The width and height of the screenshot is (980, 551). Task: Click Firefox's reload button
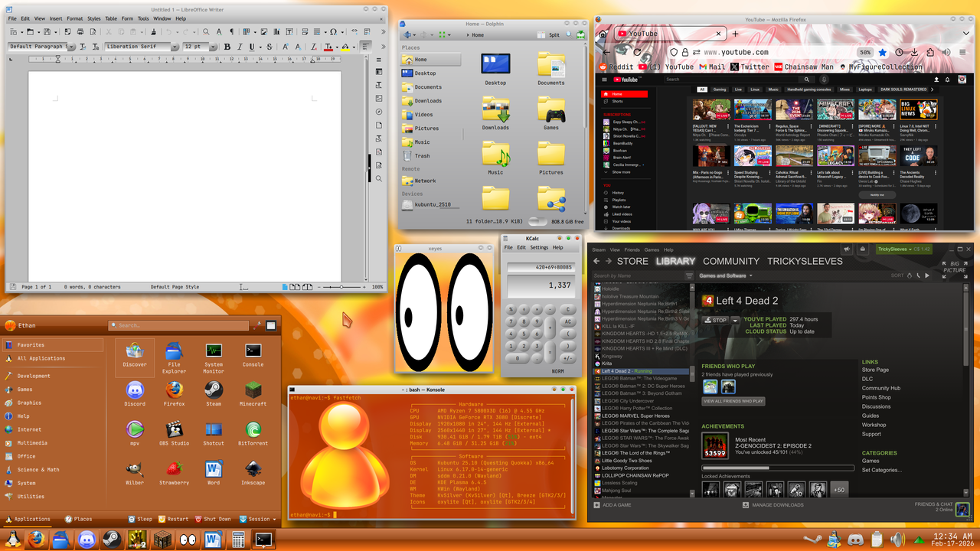point(638,52)
